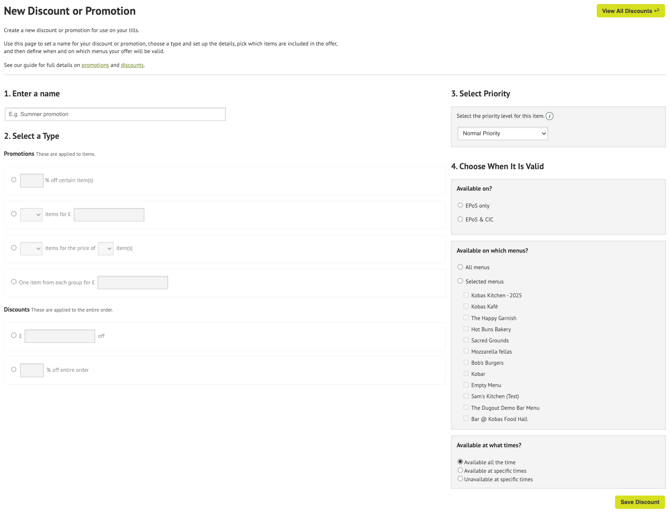Viewport: 670px width, 529px height.
Task: Check the Hot Buns Bakery menu
Action: tap(466, 329)
